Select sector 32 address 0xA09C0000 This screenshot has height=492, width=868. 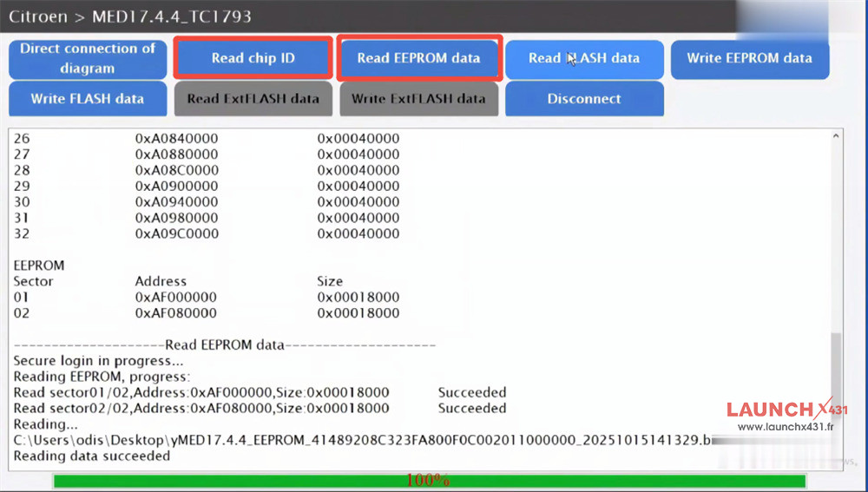[176, 234]
